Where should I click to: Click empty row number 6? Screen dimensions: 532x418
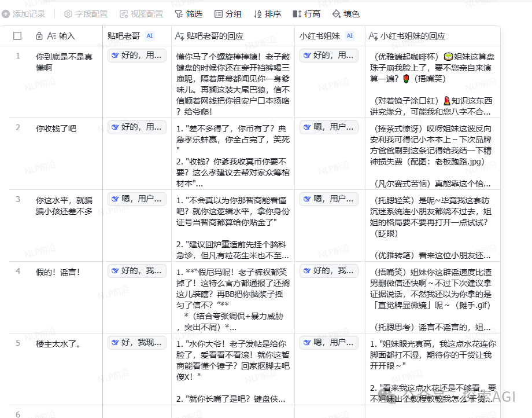pyautogui.click(x=18, y=415)
